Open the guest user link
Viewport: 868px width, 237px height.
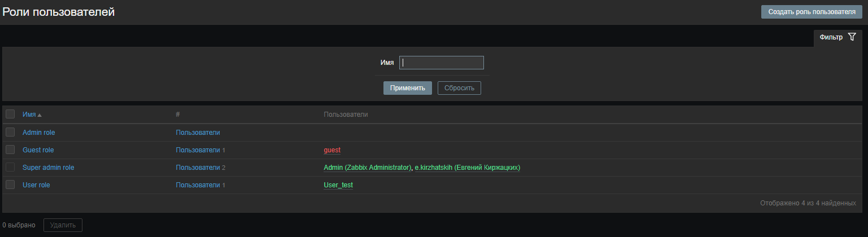coord(332,150)
